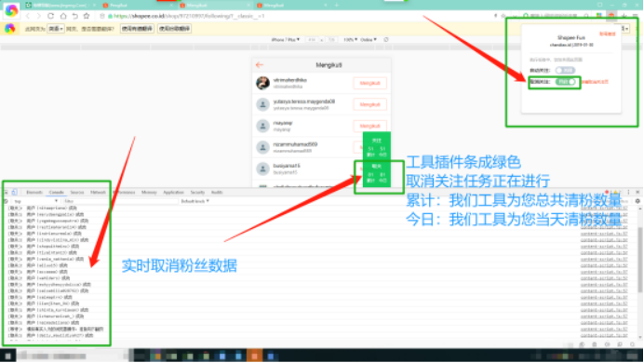Screen dimensions: 644x363
Task: Open the colorful grid extension icon
Action: click(x=599, y=16)
